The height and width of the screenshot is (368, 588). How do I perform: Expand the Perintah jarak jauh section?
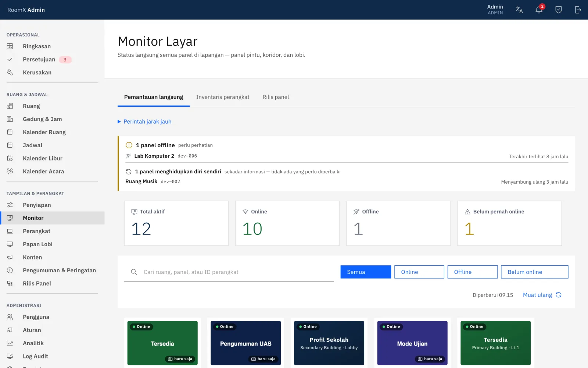tap(144, 121)
